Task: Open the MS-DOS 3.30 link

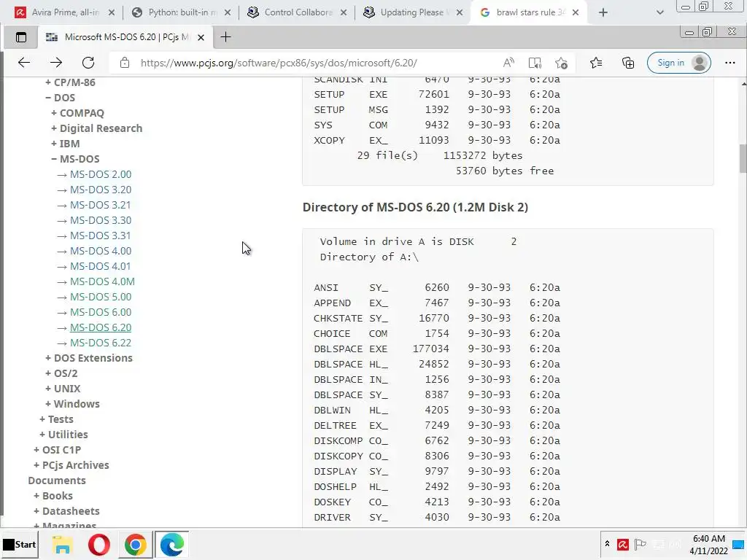Action: coord(101,220)
